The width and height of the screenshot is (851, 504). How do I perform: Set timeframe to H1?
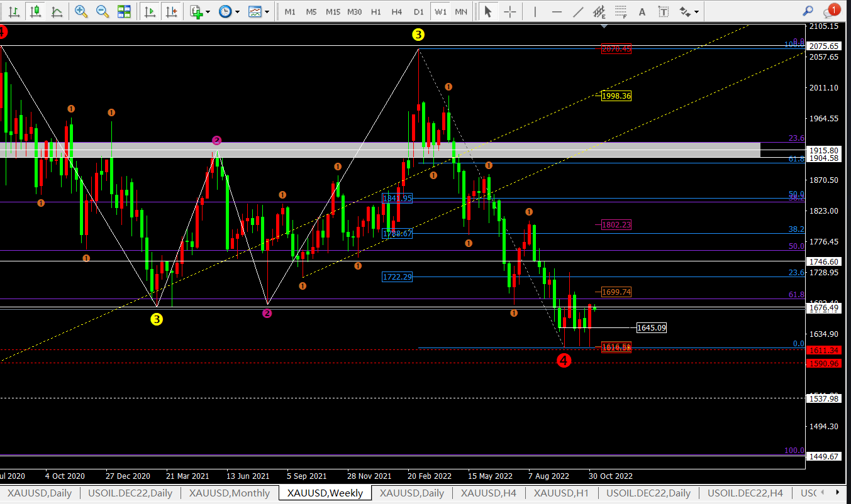click(375, 11)
